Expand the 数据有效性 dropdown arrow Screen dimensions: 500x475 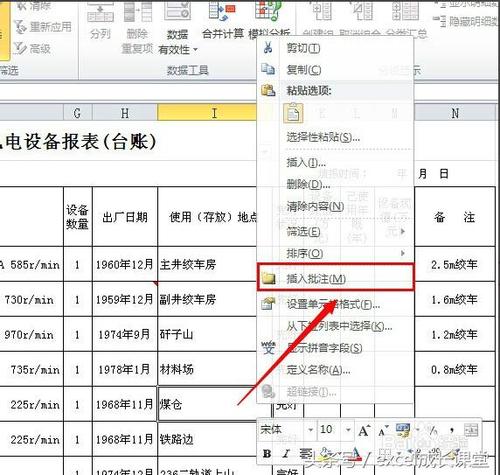coord(195,50)
